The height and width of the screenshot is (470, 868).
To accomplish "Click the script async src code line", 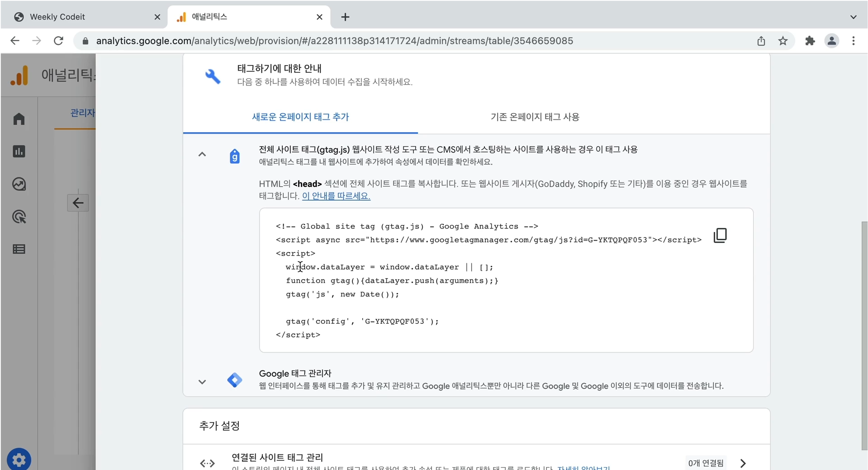I will pyautogui.click(x=489, y=240).
